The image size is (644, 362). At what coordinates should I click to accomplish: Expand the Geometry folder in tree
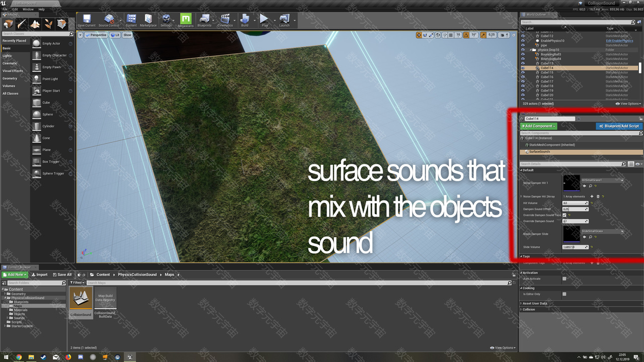5,294
